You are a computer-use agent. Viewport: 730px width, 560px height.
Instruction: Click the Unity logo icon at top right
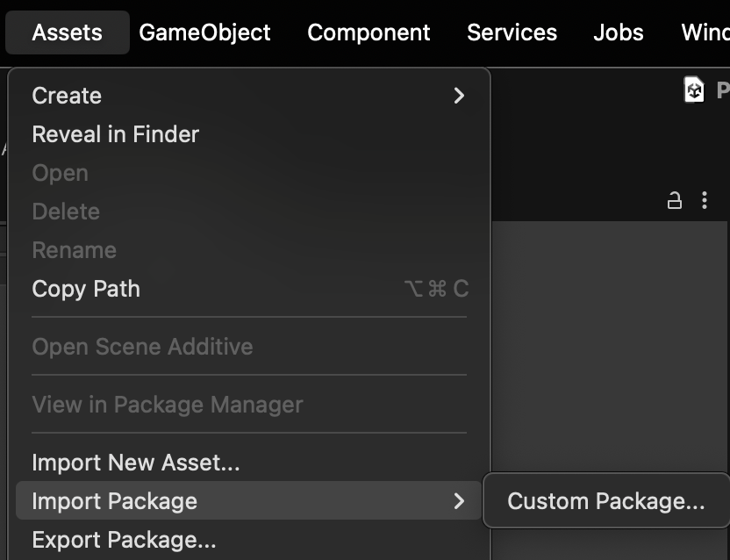click(x=694, y=90)
